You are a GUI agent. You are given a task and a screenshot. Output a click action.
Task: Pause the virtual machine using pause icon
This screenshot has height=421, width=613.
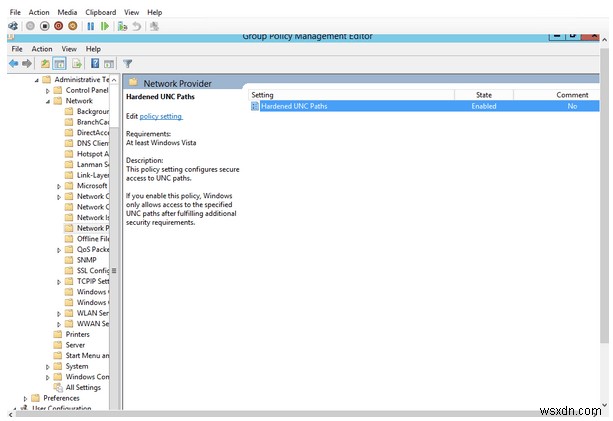click(91, 25)
